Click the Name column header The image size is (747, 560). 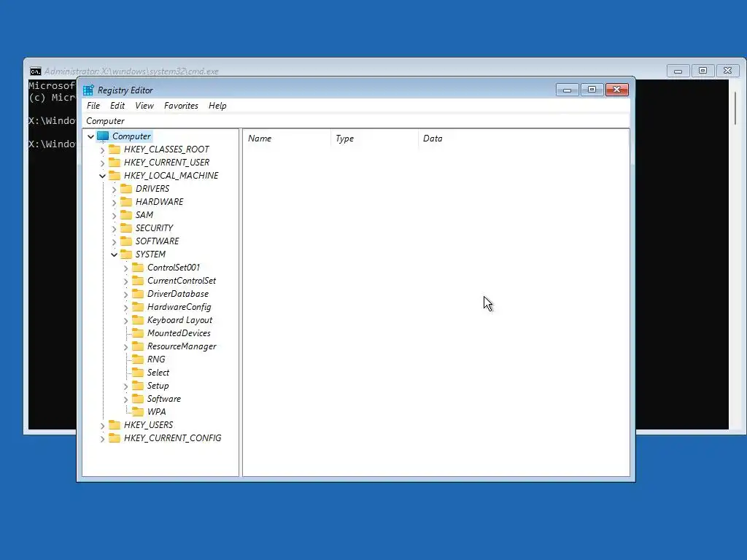click(287, 139)
